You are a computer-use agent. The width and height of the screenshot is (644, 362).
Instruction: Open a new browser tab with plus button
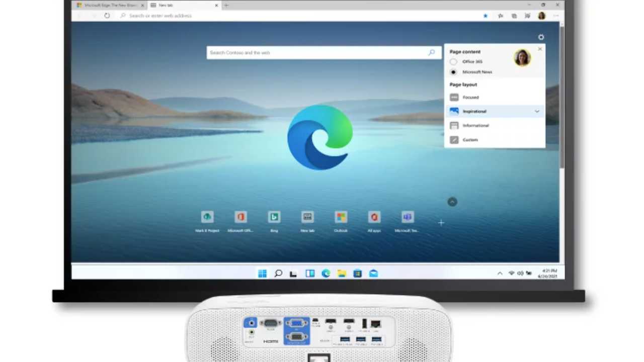pos(226,5)
